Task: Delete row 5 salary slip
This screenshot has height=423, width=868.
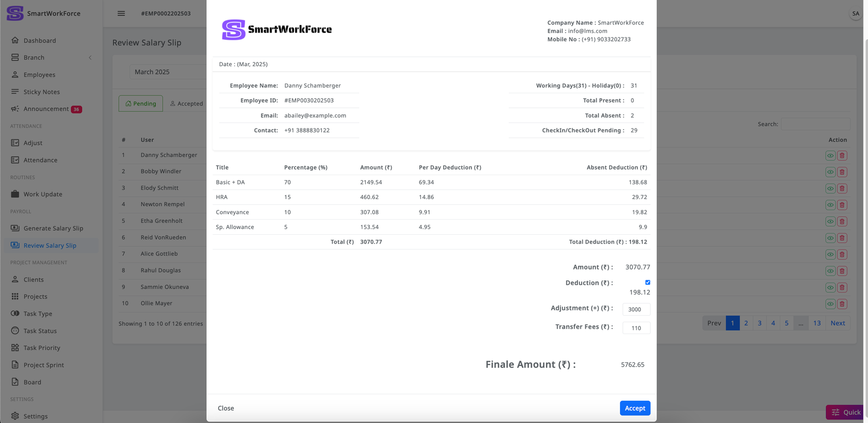Action: [842, 221]
